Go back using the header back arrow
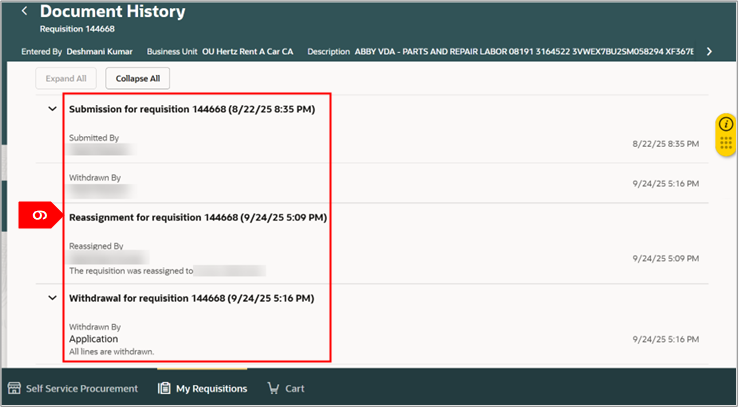Screen dimensions: 741x409 point(25,11)
